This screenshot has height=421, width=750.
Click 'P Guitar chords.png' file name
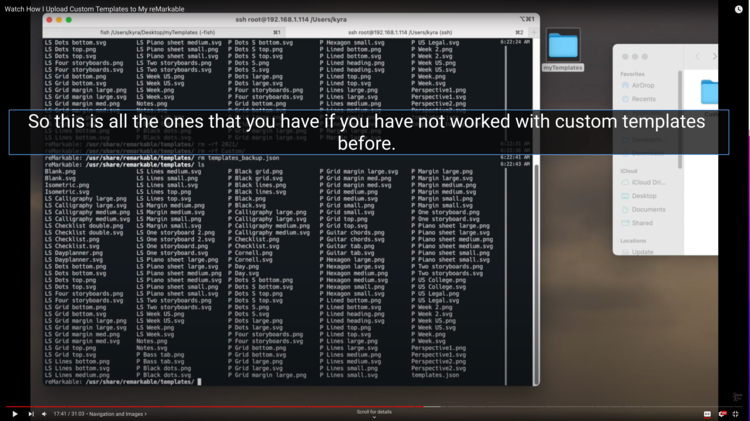352,233
